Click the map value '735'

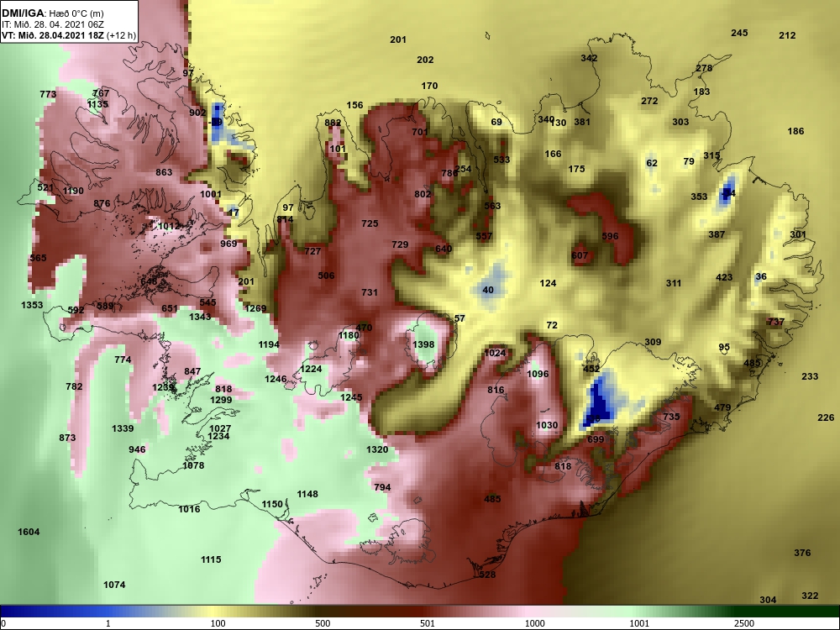(671, 417)
